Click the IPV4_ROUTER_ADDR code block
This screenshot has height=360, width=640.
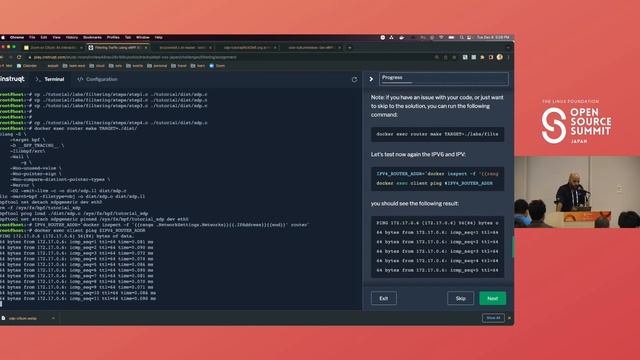point(437,179)
